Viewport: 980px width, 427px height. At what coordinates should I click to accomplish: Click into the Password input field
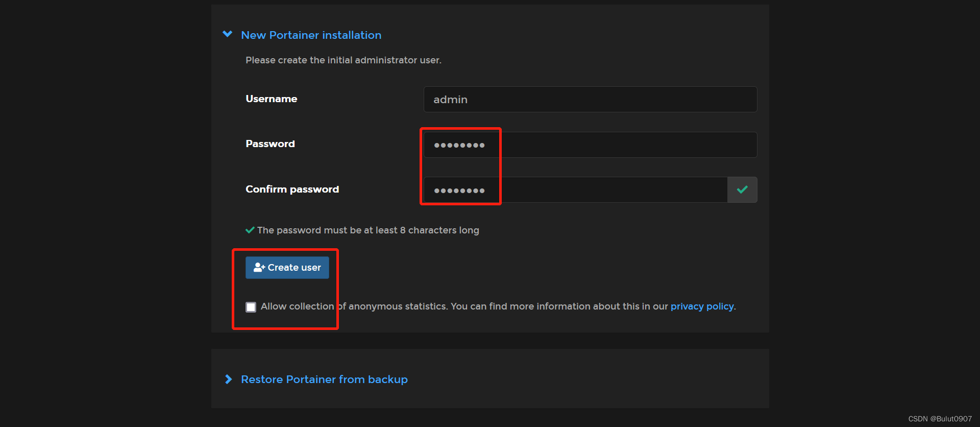[590, 145]
